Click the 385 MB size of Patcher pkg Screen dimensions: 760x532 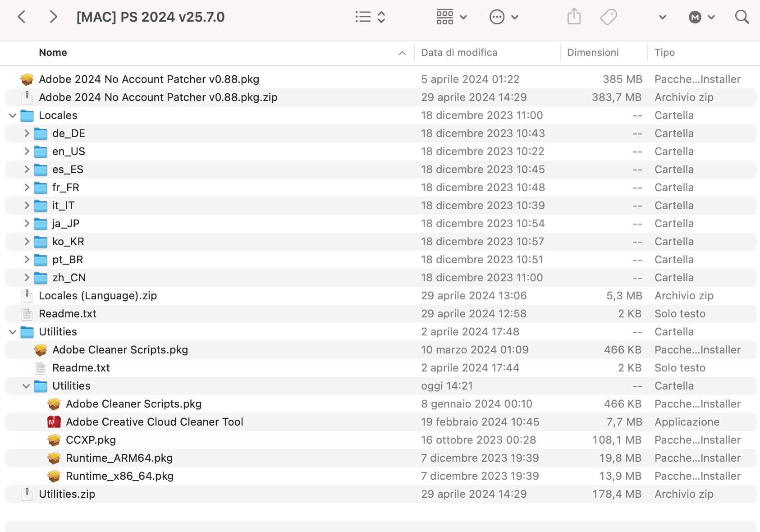[623, 79]
